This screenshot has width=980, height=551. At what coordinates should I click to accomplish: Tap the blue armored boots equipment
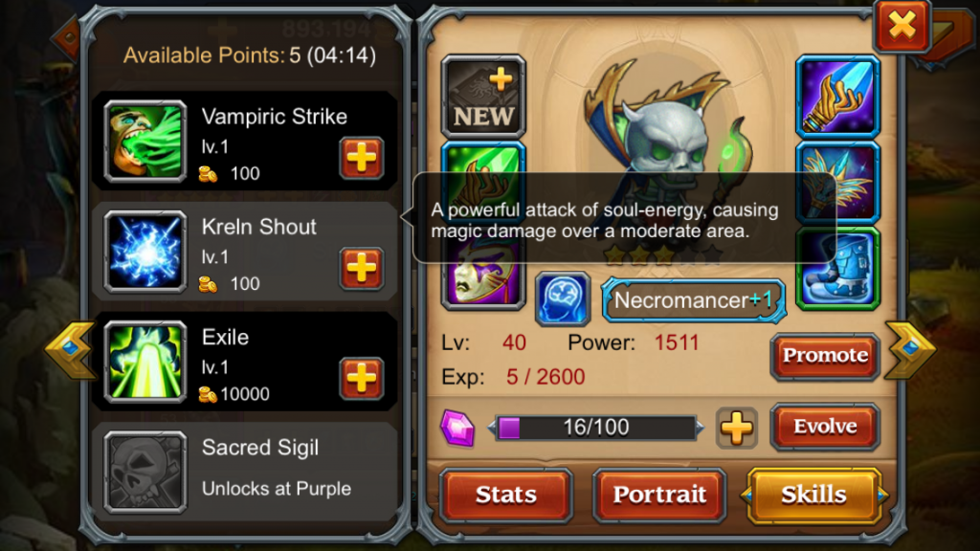(837, 269)
